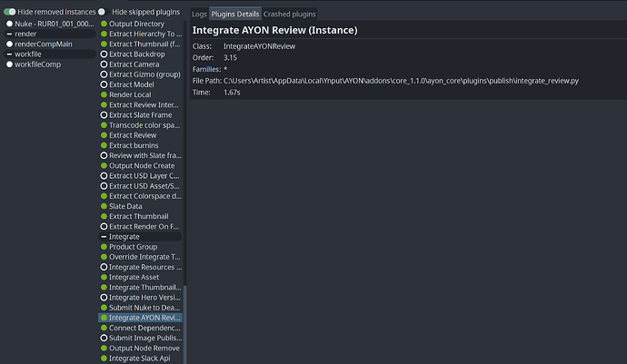This screenshot has height=364, width=627.
Task: Click the Order value 3.15
Action: click(230, 57)
